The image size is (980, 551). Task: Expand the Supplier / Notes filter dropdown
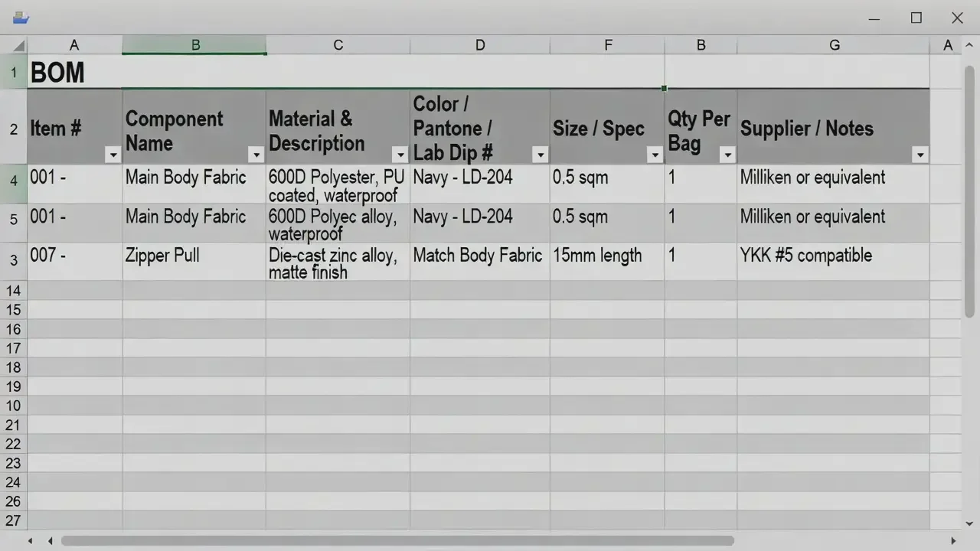click(920, 155)
